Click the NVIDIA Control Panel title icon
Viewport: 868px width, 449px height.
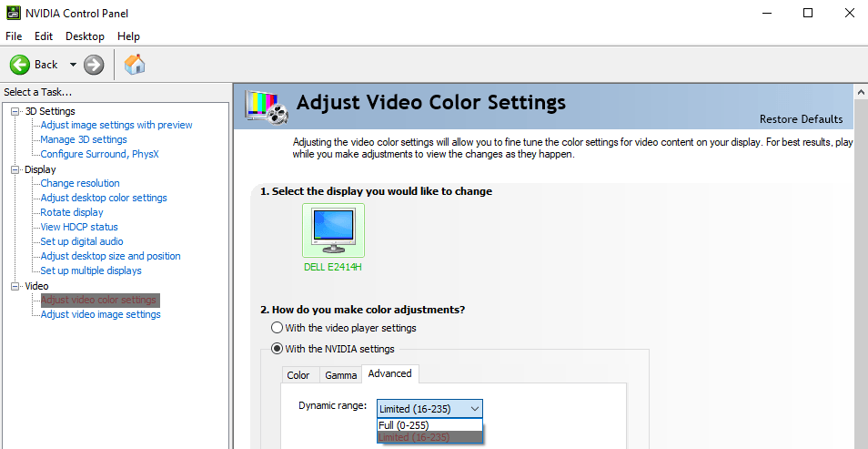point(14,13)
